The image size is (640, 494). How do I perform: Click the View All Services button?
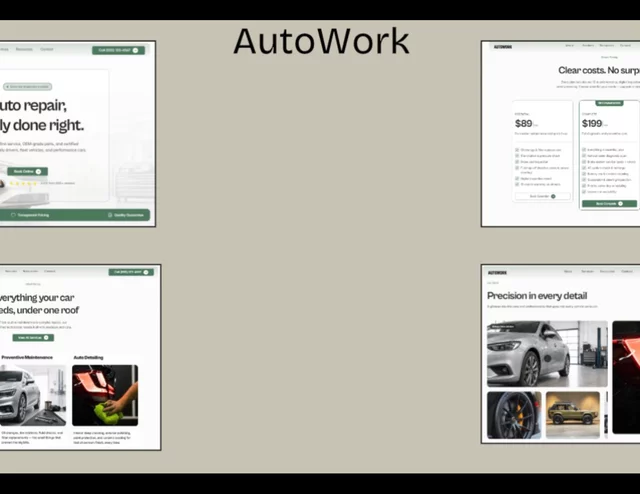33,338
